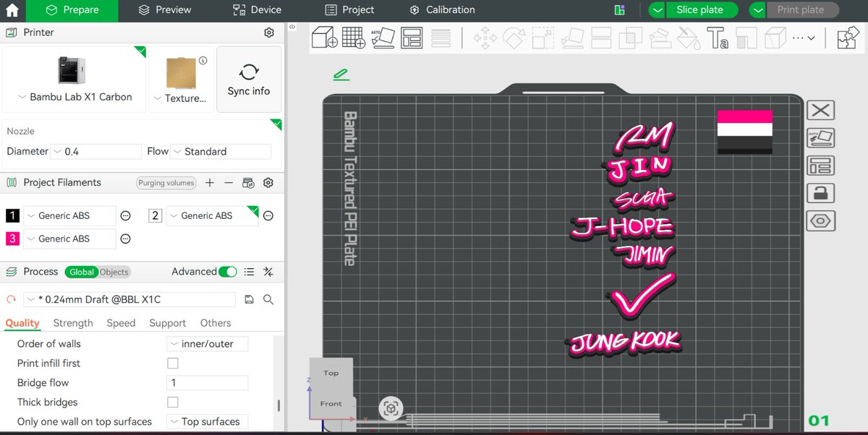
Task: Switch to the Project tab
Action: click(350, 10)
